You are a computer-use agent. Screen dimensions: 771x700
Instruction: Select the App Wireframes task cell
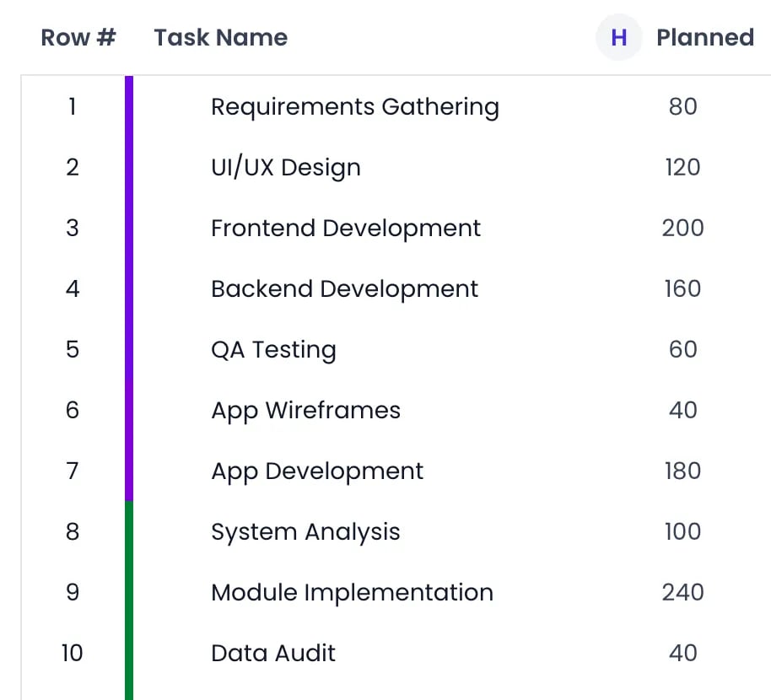305,411
